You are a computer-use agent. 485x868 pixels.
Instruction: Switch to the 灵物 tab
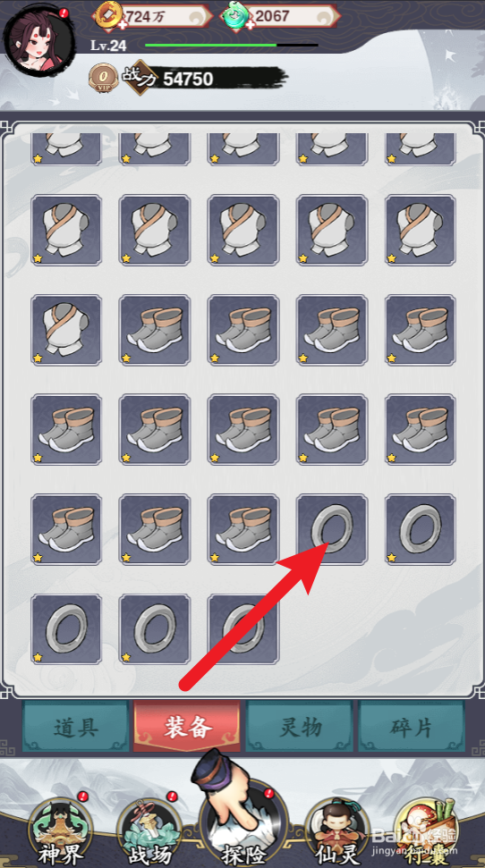pos(299,726)
